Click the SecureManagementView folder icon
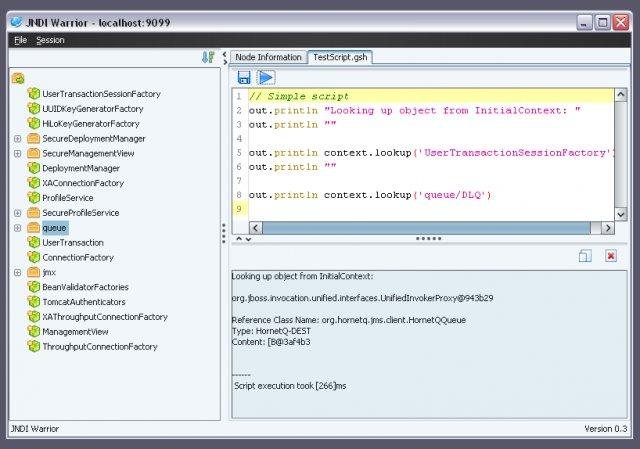 pyautogui.click(x=33, y=153)
